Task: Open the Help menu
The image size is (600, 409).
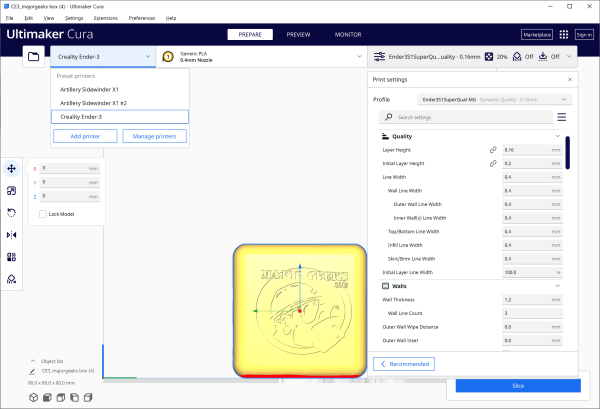Action: (x=171, y=18)
